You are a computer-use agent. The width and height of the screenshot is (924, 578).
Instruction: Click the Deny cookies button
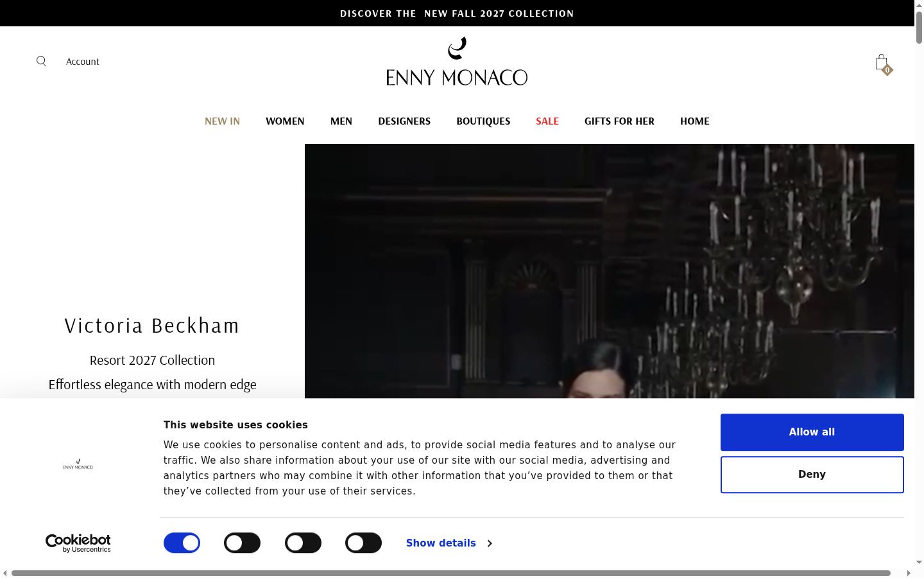812,475
